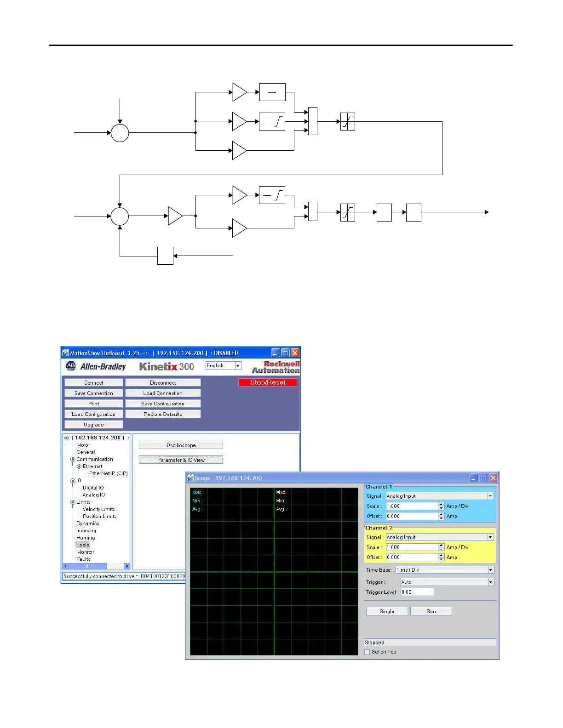Open Position Limits tree item
Image resolution: width=563 pixels, height=728 pixels.
point(99,516)
